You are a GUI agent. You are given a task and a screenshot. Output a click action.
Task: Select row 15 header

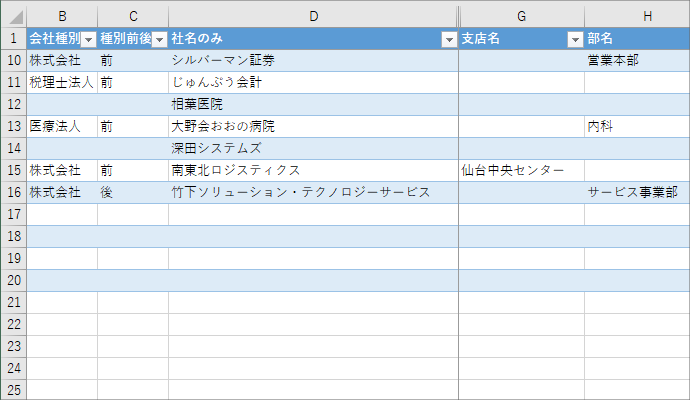[14, 171]
